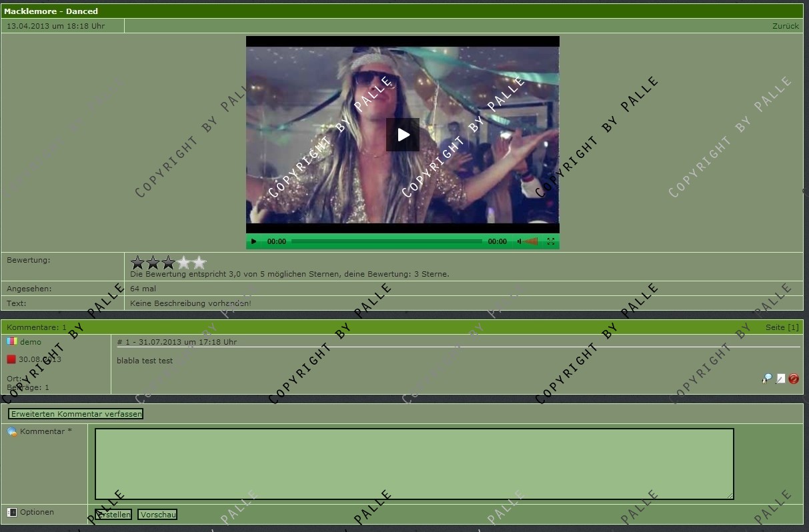Click the comment header '# 1 - 31.07.2013 um 17:18 Uhr'
The image size is (809, 532).
[x=177, y=342]
